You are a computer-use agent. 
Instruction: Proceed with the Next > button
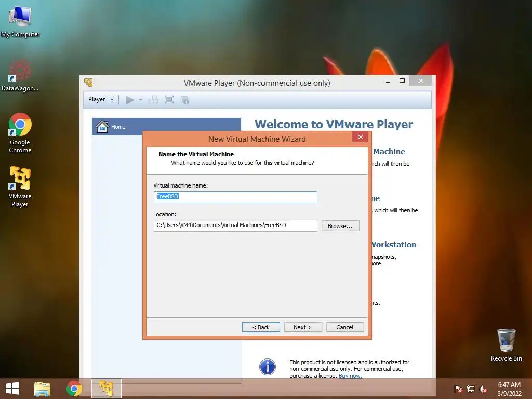pos(303,327)
